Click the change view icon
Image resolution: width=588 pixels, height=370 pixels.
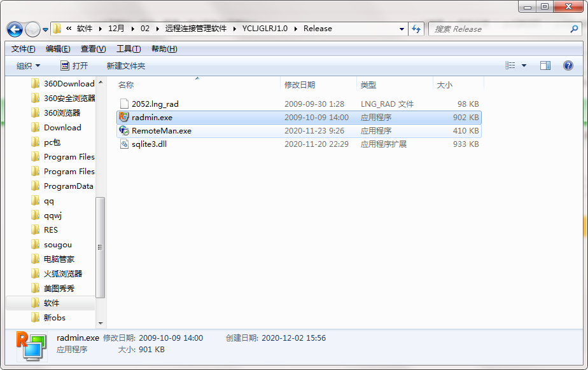click(510, 65)
